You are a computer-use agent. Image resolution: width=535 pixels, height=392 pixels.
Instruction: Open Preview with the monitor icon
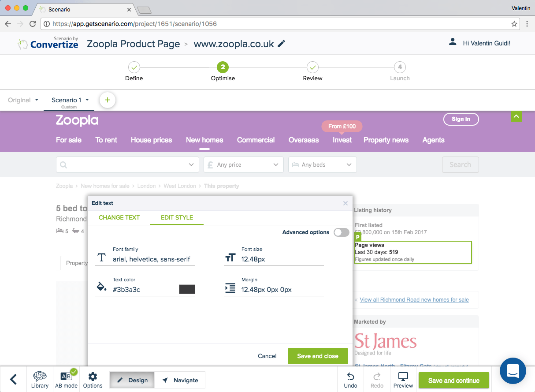point(403,380)
